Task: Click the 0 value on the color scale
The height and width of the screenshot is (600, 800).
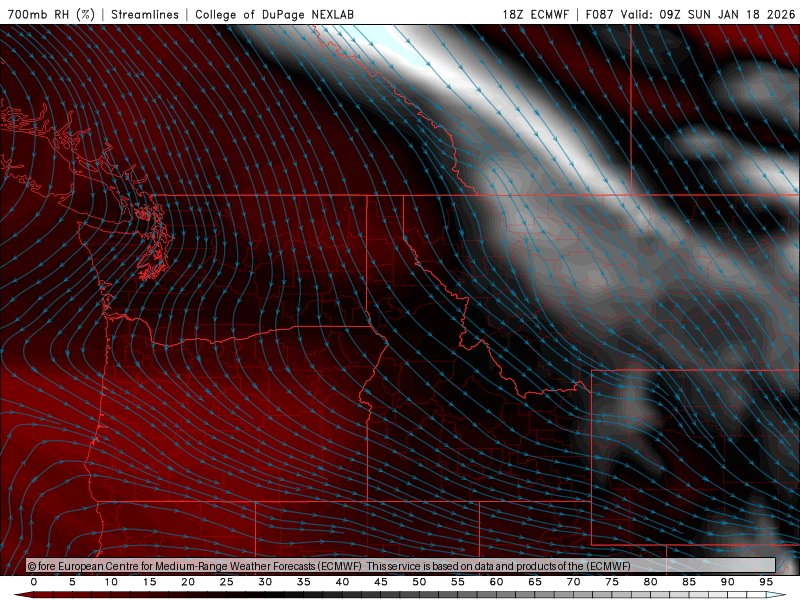Action: point(34,582)
